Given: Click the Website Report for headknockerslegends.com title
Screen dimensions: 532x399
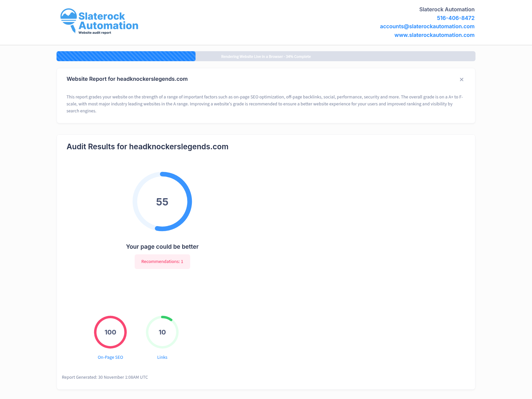Looking at the screenshot, I should tap(127, 79).
